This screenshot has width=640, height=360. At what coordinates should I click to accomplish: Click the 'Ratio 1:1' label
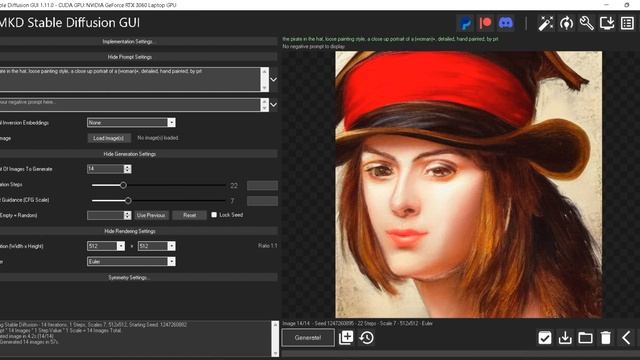coord(268,246)
